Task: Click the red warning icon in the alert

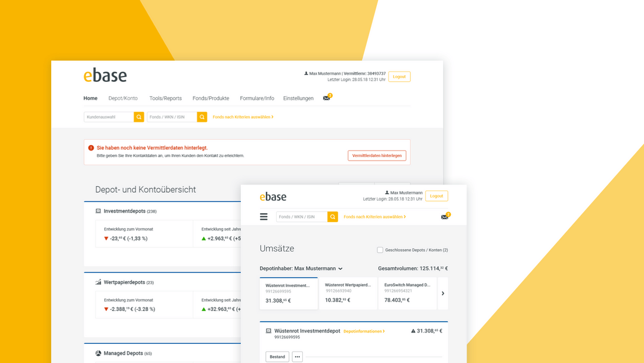Action: coord(91,147)
